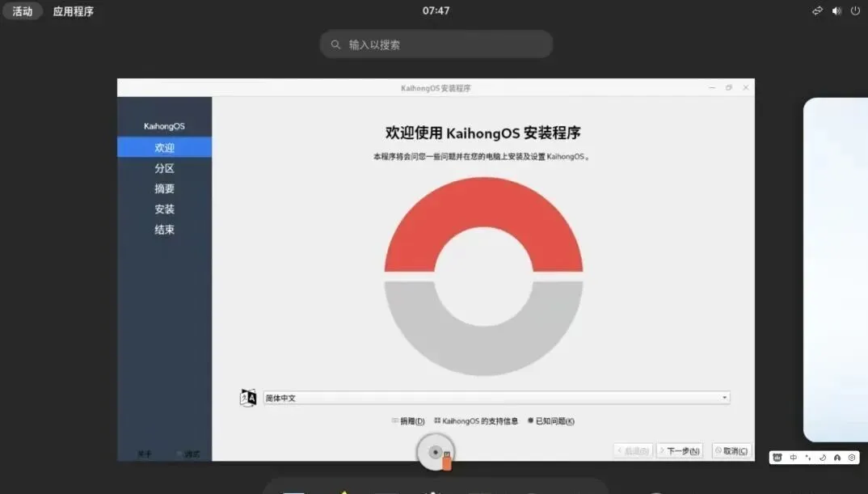Viewport: 868px width, 494px height.
Task: Select the 结束 step in installer sidebar
Action: 164,230
